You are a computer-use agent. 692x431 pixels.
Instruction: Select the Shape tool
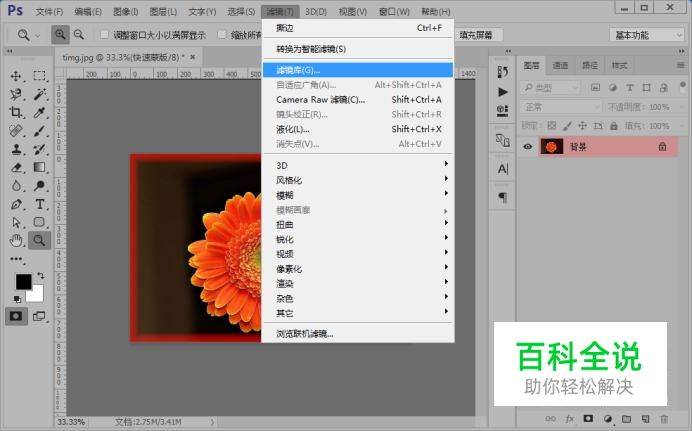tap(39, 222)
